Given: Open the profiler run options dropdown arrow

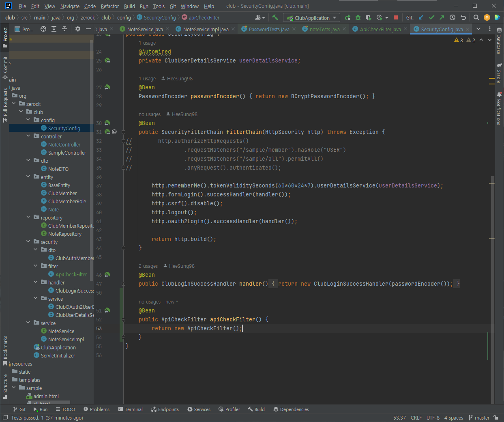Looking at the screenshot, I should pos(387,18).
